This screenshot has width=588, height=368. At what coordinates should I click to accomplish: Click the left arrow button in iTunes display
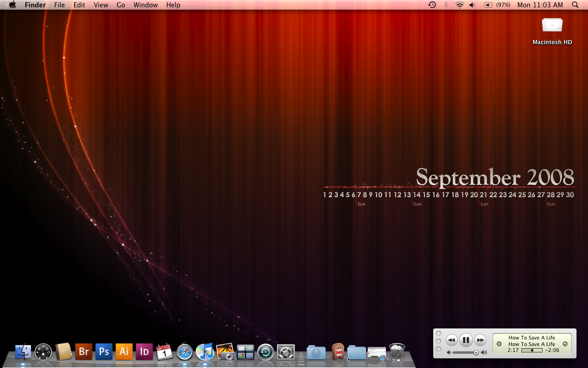(x=499, y=344)
